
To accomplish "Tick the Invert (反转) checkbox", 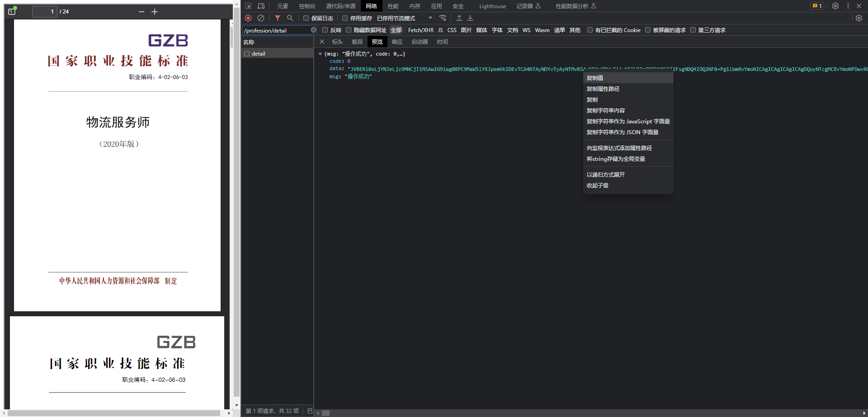I will coord(325,30).
